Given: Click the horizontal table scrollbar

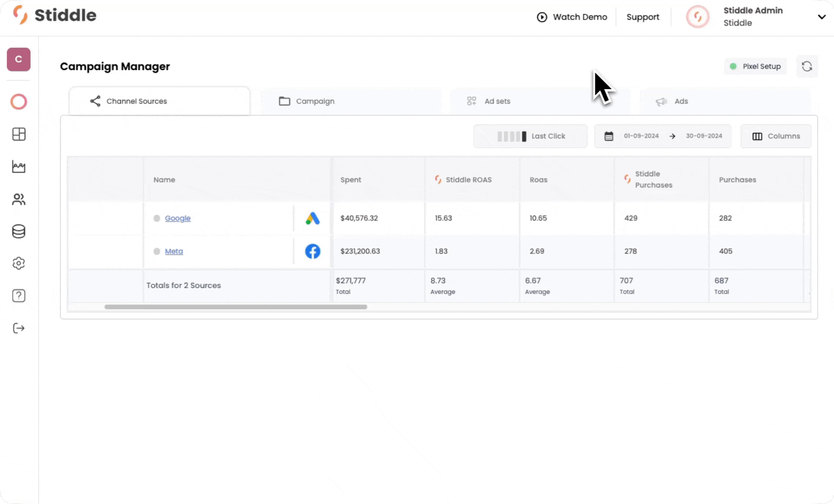Looking at the screenshot, I should point(236,307).
